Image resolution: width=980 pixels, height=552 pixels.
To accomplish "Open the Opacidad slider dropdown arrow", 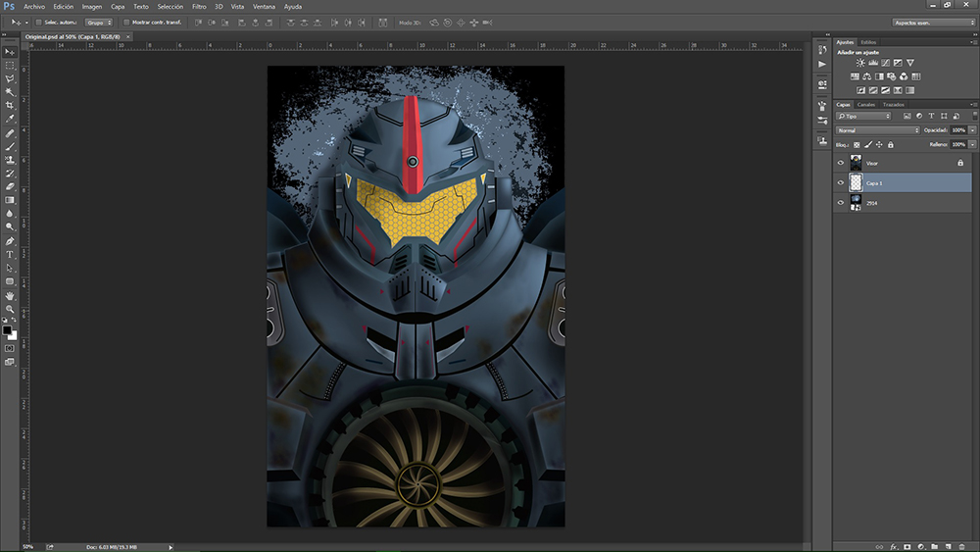I will (972, 130).
